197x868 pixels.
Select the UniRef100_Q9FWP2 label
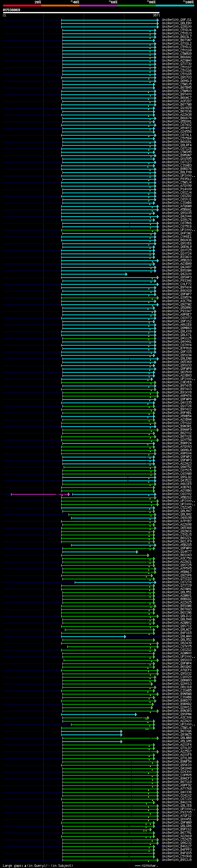click(176, 457)
